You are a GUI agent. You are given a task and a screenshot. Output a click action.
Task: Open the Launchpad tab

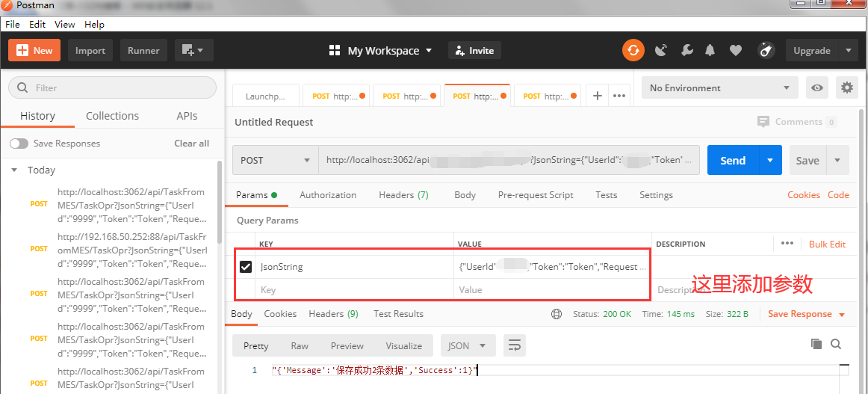click(266, 96)
